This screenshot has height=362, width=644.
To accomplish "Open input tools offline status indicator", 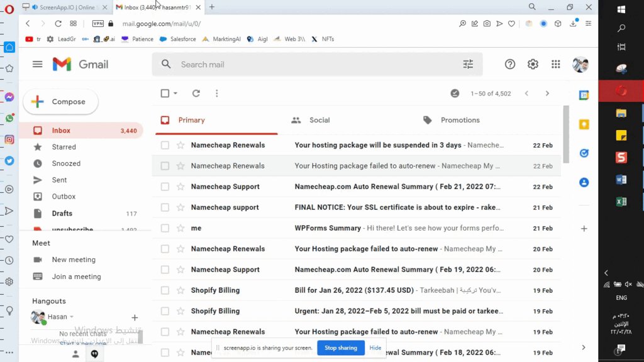I will (x=455, y=93).
